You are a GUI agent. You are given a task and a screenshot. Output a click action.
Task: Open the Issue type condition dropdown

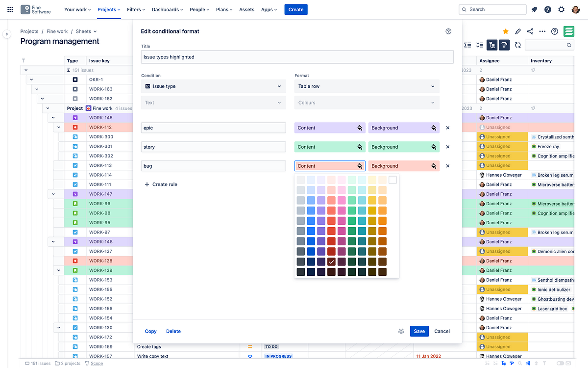click(x=213, y=86)
